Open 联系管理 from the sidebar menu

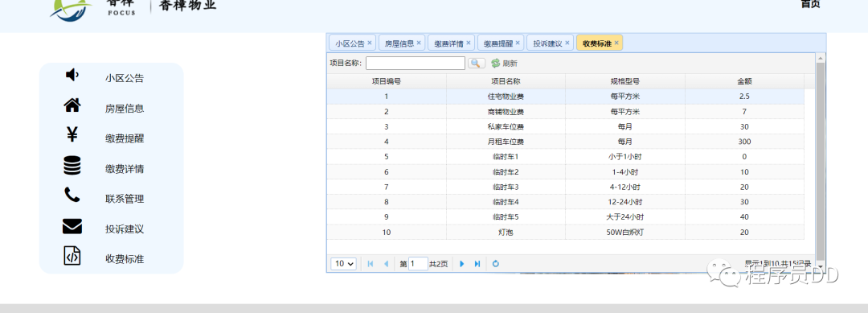(125, 199)
